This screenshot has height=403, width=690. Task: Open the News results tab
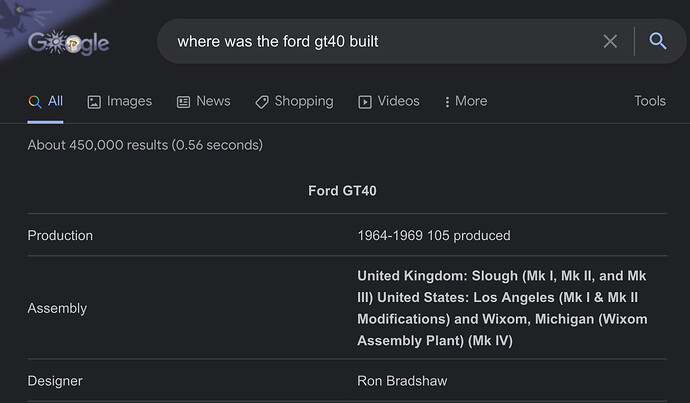click(213, 101)
